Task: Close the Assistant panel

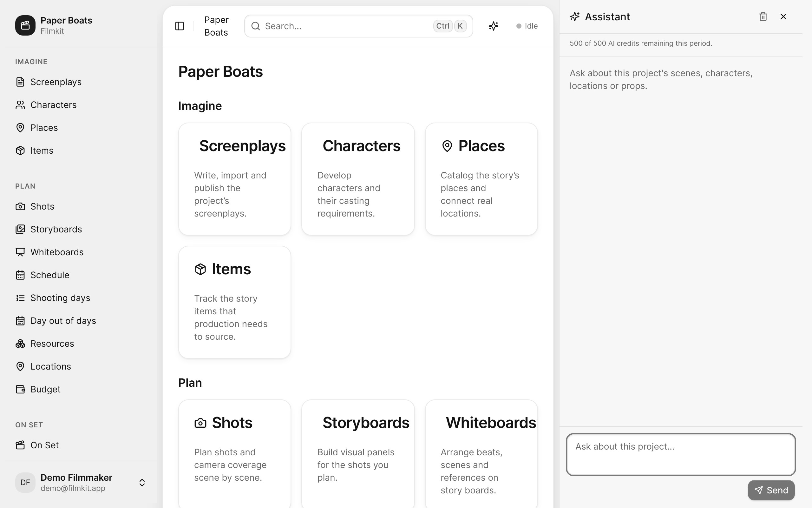Action: pyautogui.click(x=783, y=17)
